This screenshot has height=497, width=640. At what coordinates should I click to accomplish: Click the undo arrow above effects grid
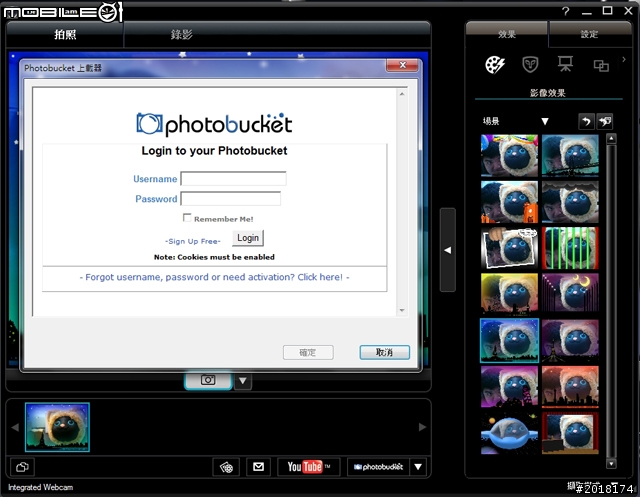(586, 121)
